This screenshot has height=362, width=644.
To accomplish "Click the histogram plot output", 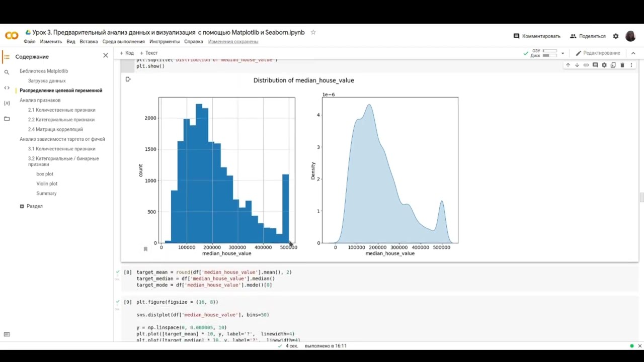I will (x=227, y=170).
